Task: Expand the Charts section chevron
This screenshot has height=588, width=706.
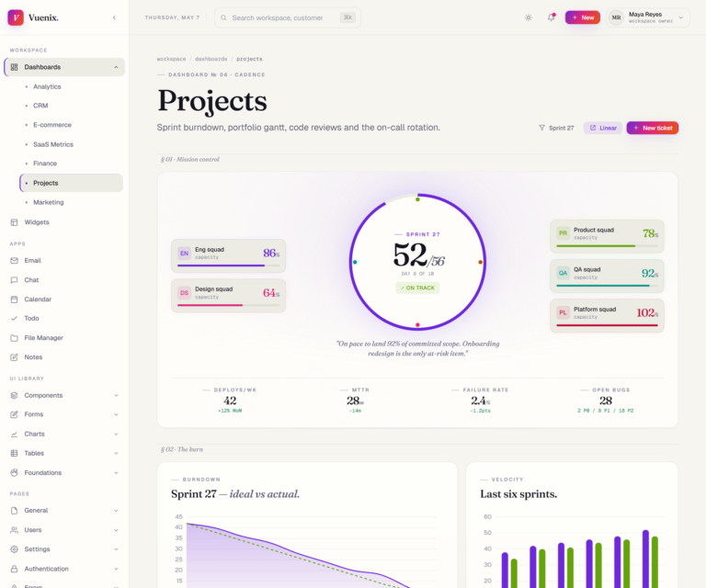Action: (x=116, y=435)
